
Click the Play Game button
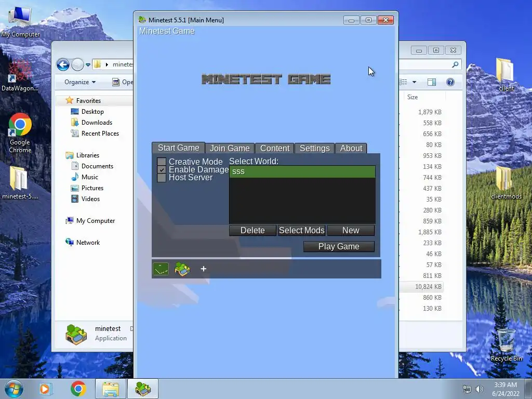339,247
